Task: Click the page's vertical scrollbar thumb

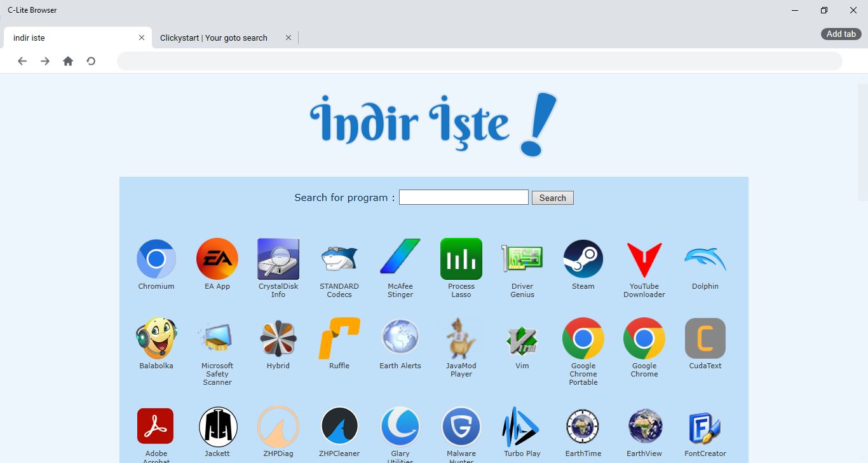Action: pyautogui.click(x=863, y=142)
